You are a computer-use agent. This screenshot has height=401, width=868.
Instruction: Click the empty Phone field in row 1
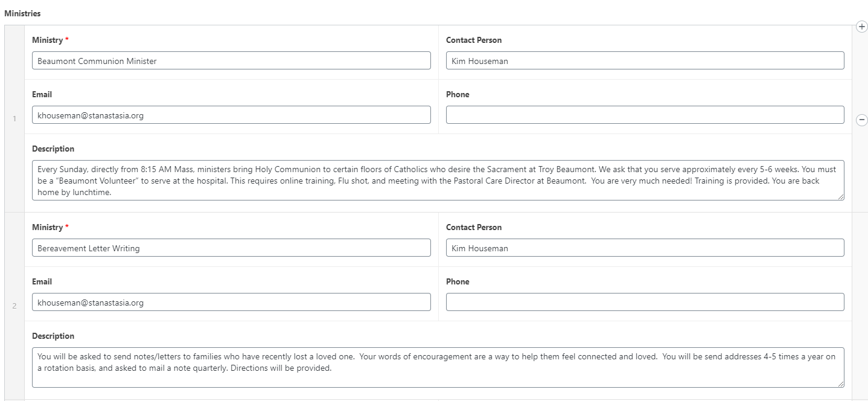(x=645, y=115)
